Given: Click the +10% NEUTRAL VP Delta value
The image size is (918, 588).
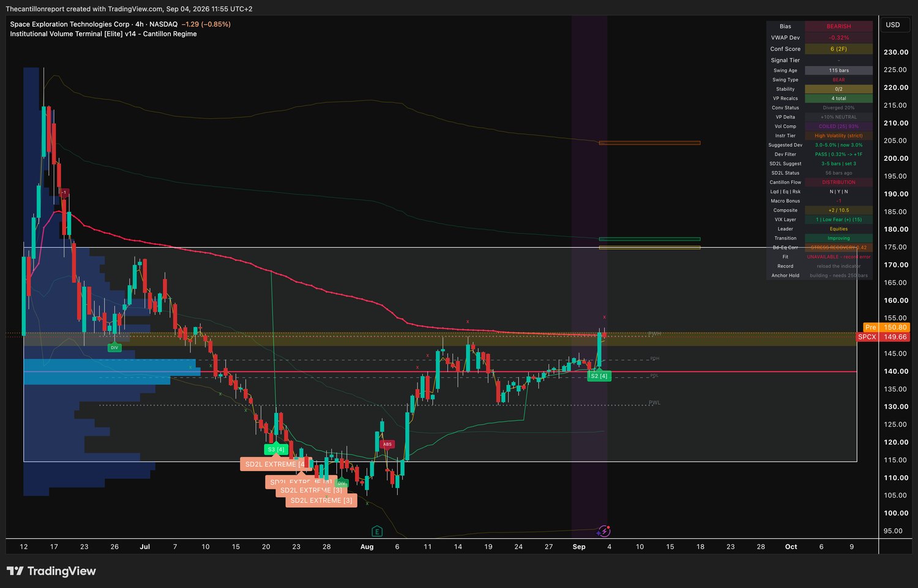Looking at the screenshot, I should [838, 117].
